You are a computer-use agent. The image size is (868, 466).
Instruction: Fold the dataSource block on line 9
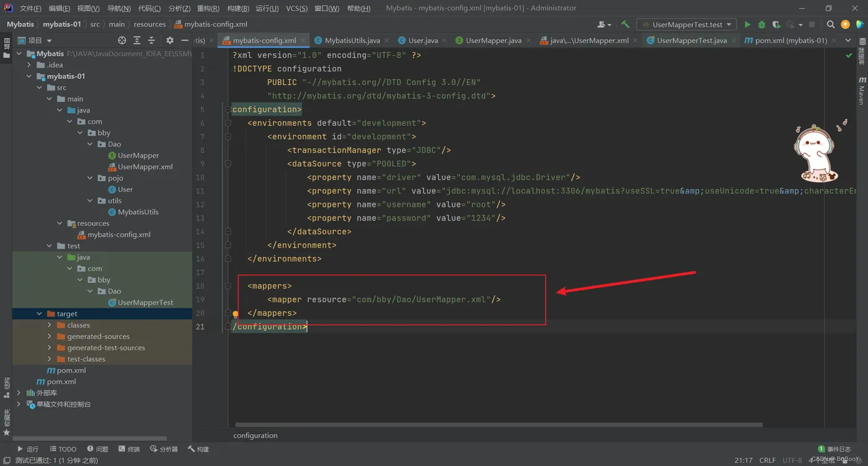point(228,164)
